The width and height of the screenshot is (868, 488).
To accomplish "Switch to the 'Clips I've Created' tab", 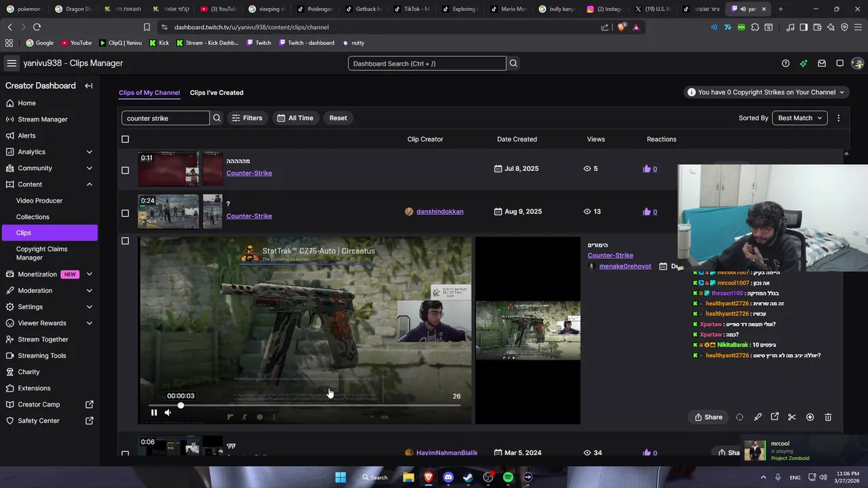I will (x=216, y=93).
